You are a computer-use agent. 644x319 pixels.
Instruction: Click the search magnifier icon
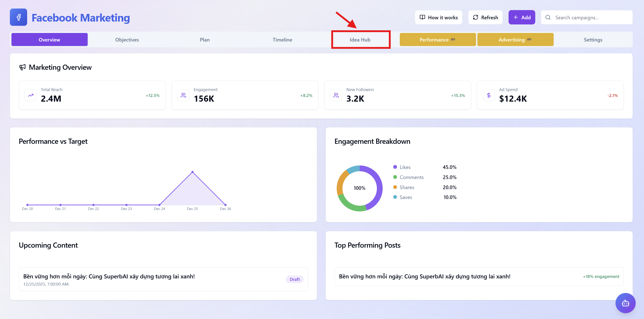[x=548, y=17]
